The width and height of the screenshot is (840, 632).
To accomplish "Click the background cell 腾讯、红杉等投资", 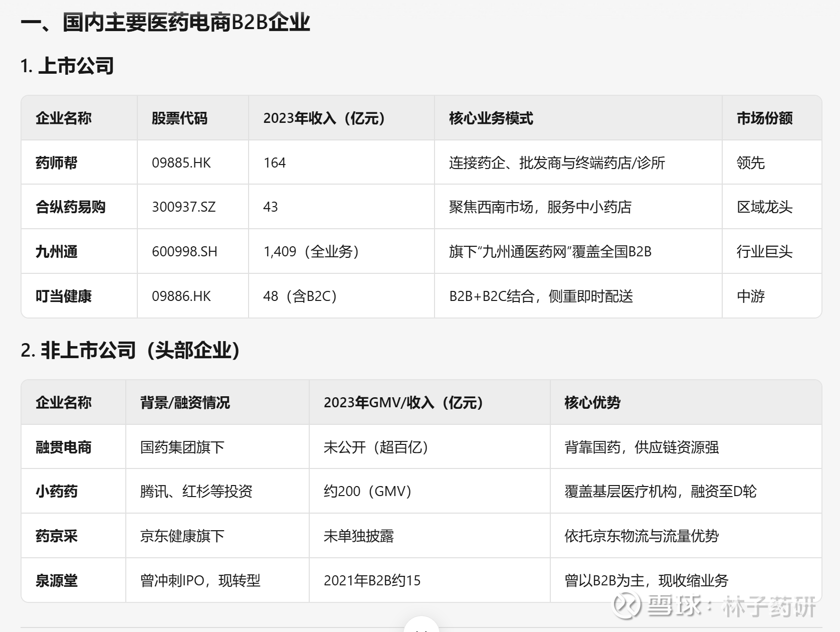I will (196, 491).
